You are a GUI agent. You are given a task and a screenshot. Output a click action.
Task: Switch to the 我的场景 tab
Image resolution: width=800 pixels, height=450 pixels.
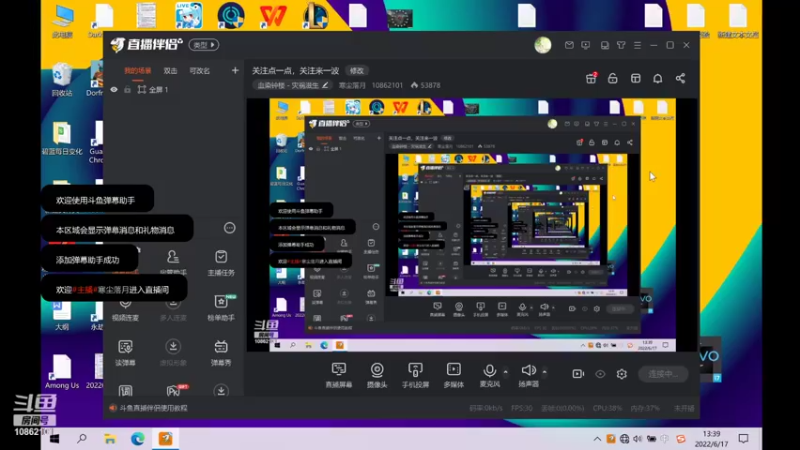tap(138, 71)
